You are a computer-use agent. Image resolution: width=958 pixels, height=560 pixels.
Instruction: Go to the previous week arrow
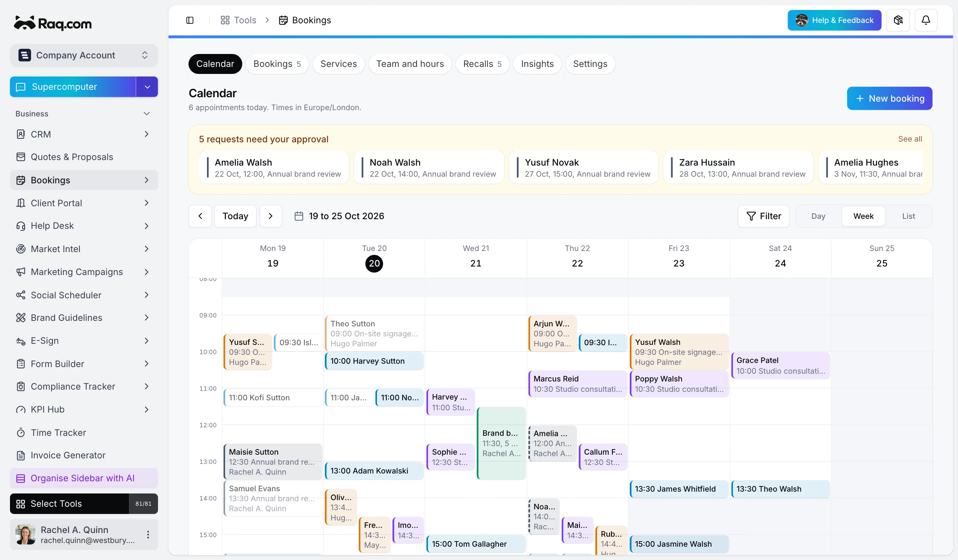click(200, 216)
